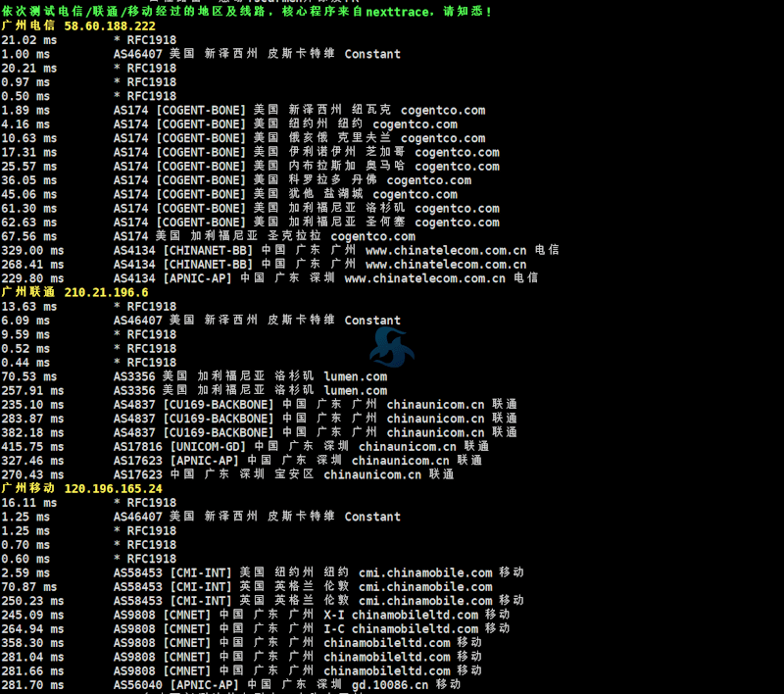Click 'AS3356' in the 257.91 ms row
The image size is (784, 694).
tap(134, 390)
